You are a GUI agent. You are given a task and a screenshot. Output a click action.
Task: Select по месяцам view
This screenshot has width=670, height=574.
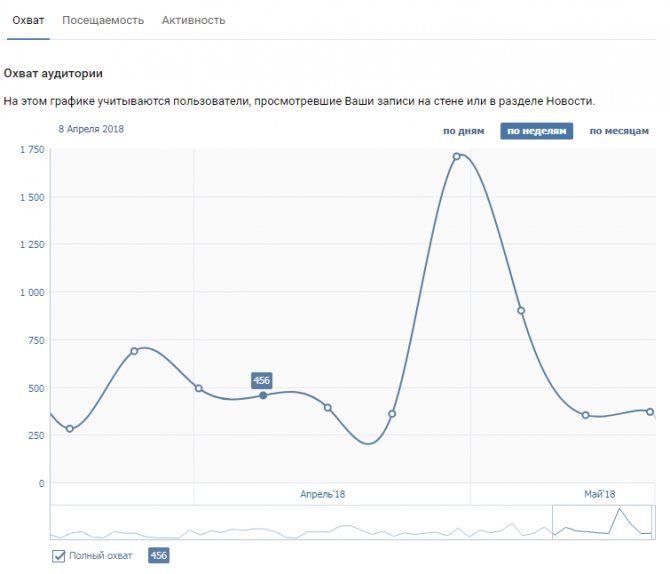pos(619,131)
